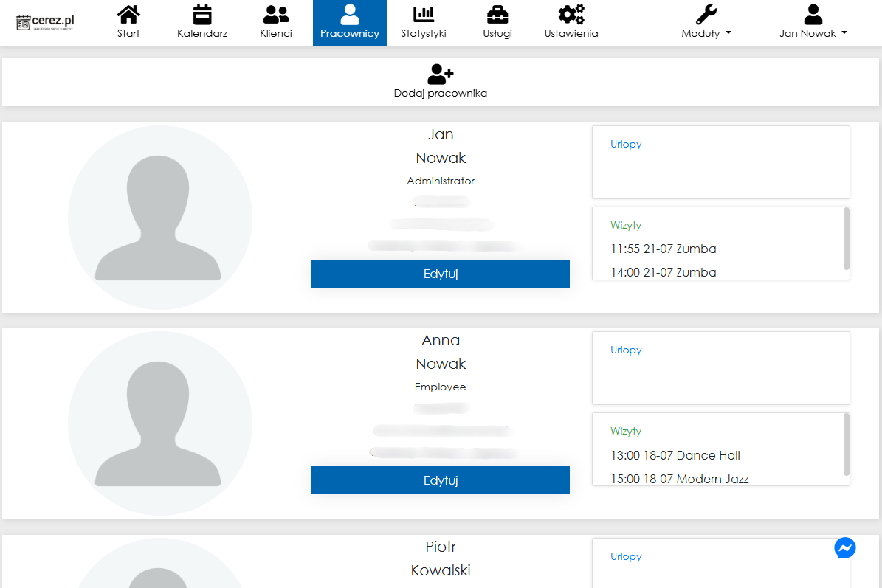Open Ustawienia gears icon
882x588 pixels.
click(571, 15)
